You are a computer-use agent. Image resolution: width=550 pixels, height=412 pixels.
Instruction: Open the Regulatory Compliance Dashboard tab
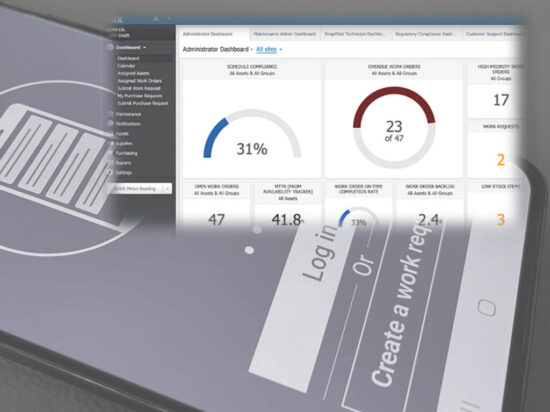tap(425, 34)
